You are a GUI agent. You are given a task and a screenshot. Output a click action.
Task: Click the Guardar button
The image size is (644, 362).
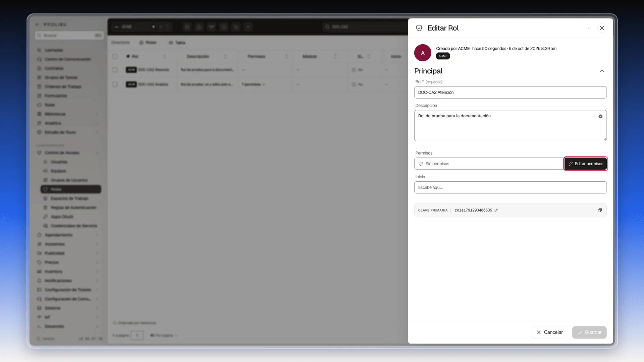[x=589, y=332]
